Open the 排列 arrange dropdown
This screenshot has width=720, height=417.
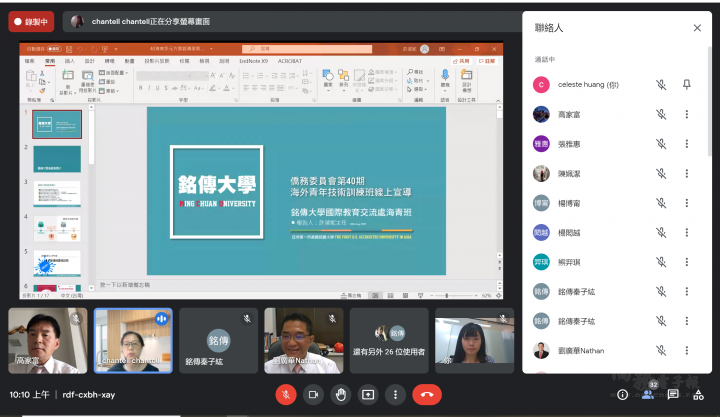click(343, 79)
